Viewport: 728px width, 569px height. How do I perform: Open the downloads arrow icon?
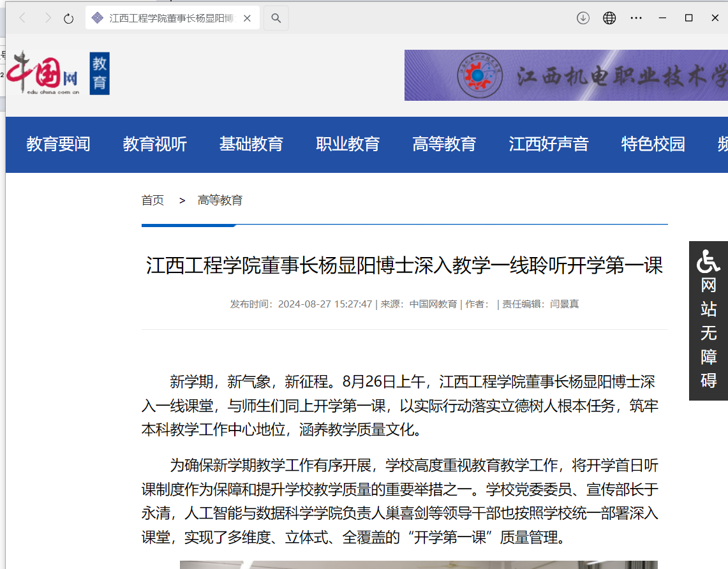583,18
